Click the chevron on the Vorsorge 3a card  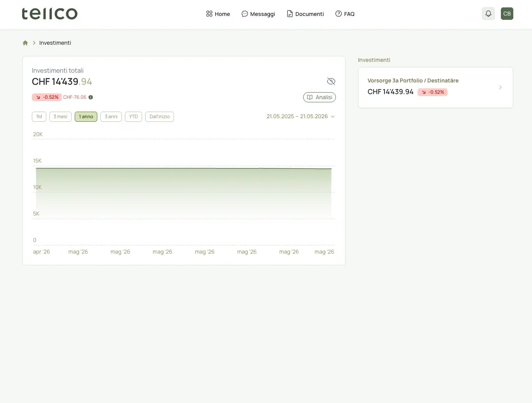(x=500, y=88)
